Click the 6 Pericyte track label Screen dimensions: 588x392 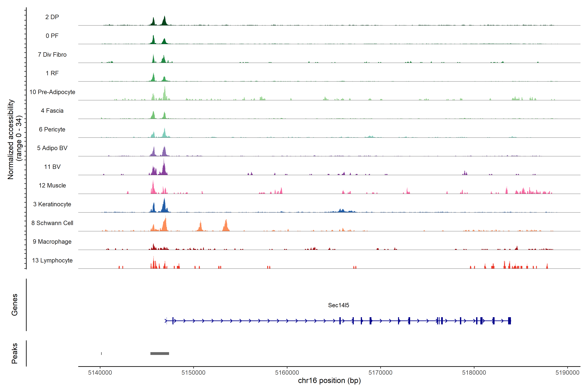click(52, 130)
